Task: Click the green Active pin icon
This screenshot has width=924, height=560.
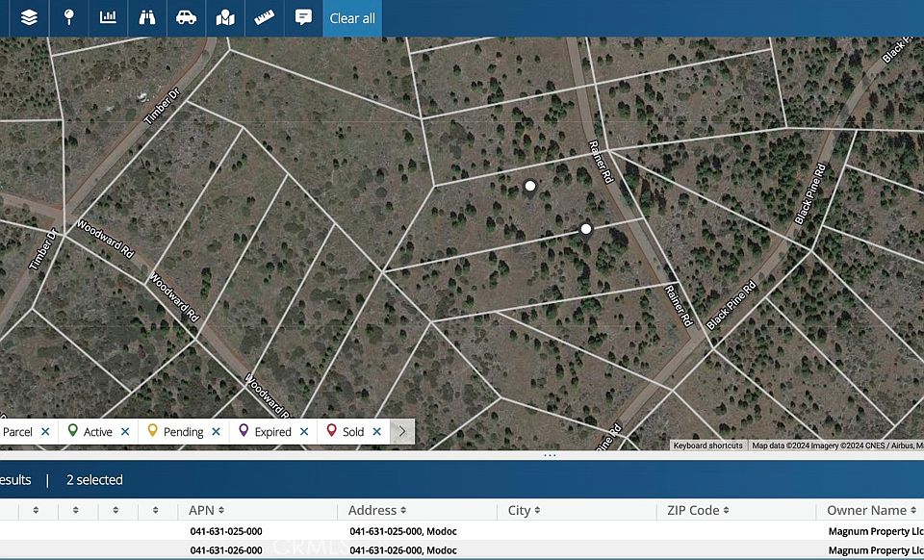Action: coord(72,430)
